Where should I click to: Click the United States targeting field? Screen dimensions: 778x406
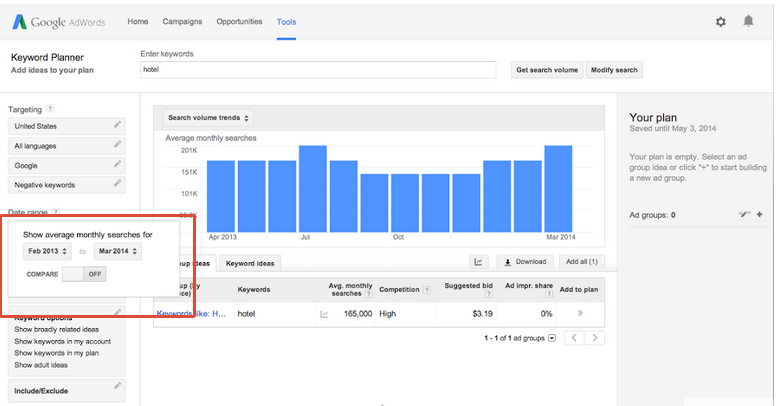[x=66, y=126]
